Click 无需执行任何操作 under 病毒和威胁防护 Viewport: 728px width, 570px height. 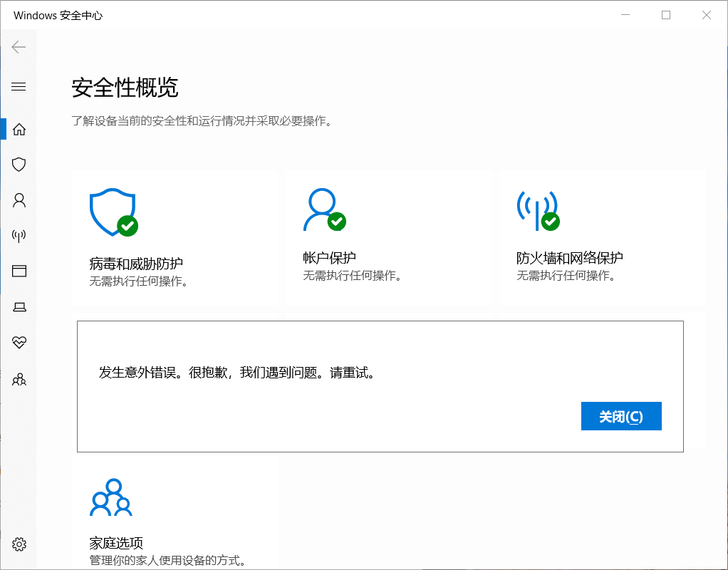click(138, 281)
